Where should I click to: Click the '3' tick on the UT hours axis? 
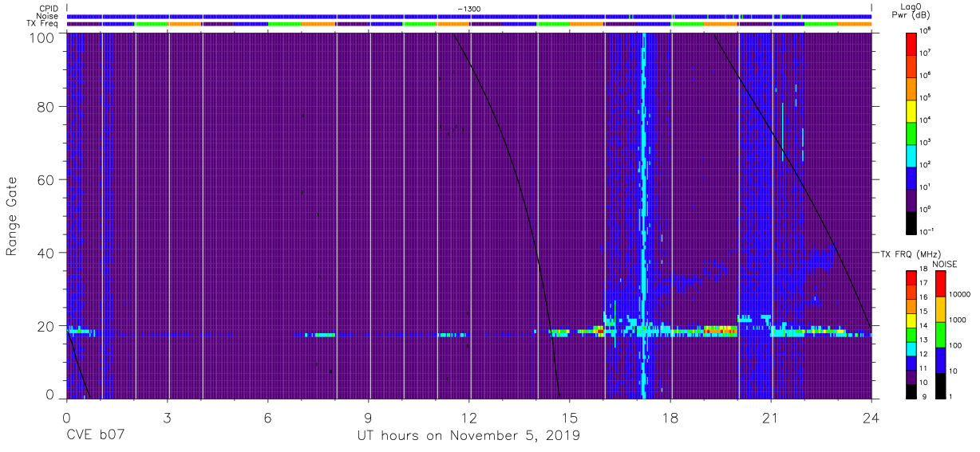[x=168, y=417]
